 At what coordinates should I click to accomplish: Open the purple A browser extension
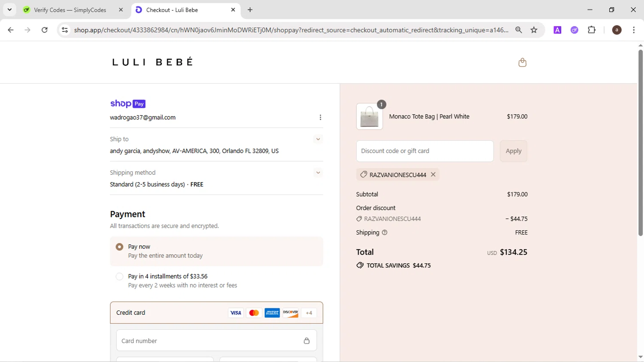tap(557, 30)
